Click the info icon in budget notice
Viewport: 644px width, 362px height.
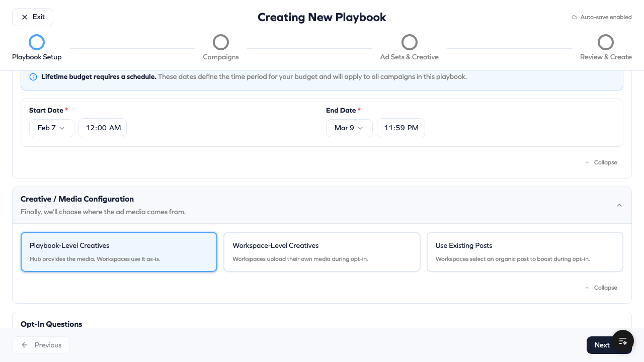pyautogui.click(x=33, y=77)
